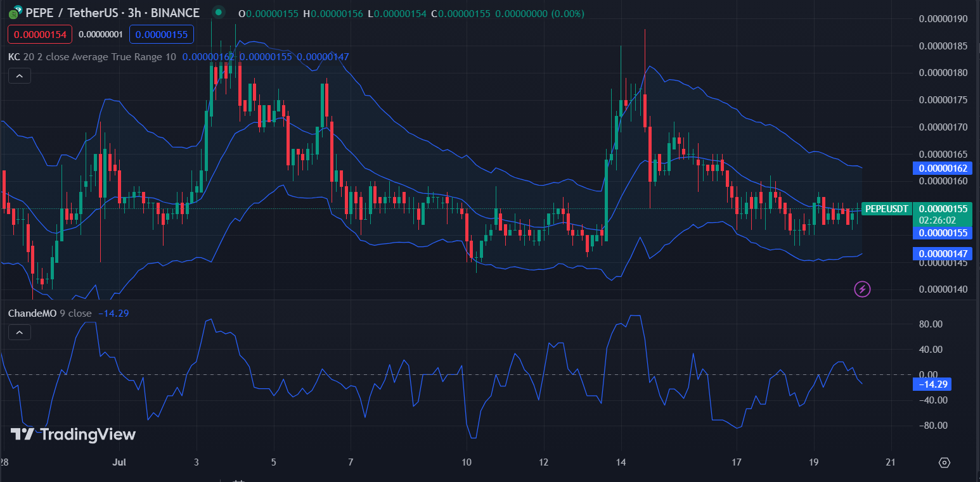This screenshot has height=482, width=980.
Task: Click the blue buy price 0.00000155 button
Action: click(162, 34)
